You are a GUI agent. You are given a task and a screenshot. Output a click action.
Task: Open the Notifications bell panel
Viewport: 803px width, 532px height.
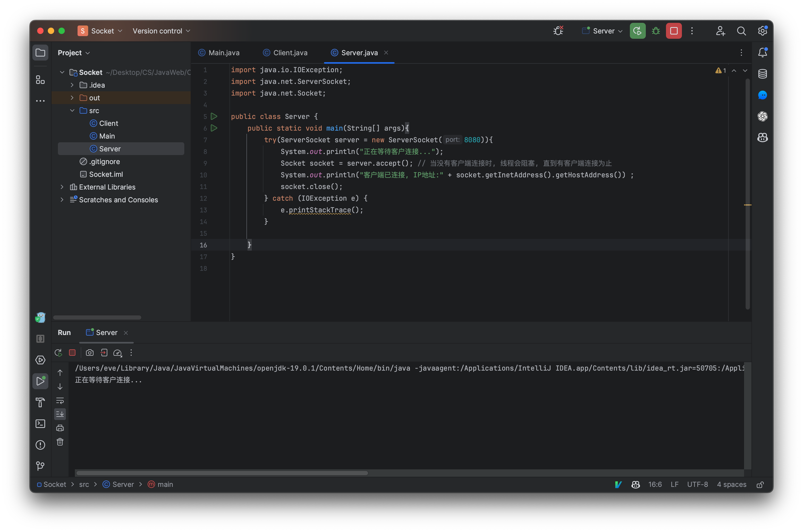pos(762,53)
